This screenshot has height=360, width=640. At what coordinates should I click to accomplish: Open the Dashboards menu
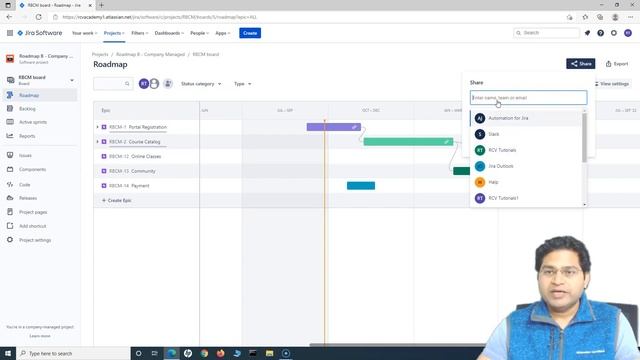pos(169,33)
